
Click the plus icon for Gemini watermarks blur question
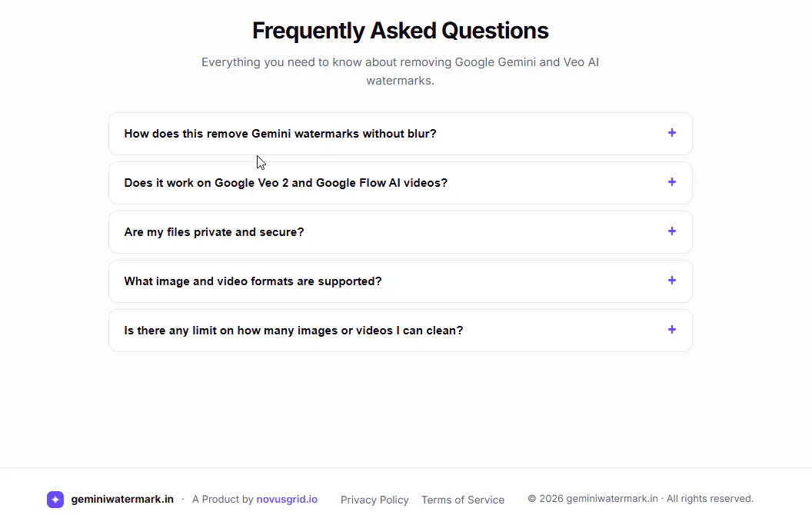coord(671,133)
